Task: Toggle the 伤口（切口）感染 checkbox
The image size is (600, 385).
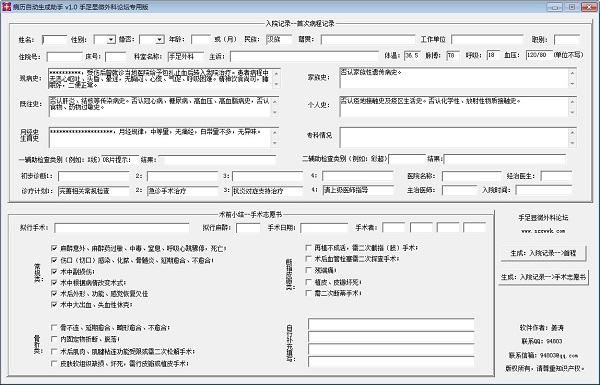Action: pos(54,260)
